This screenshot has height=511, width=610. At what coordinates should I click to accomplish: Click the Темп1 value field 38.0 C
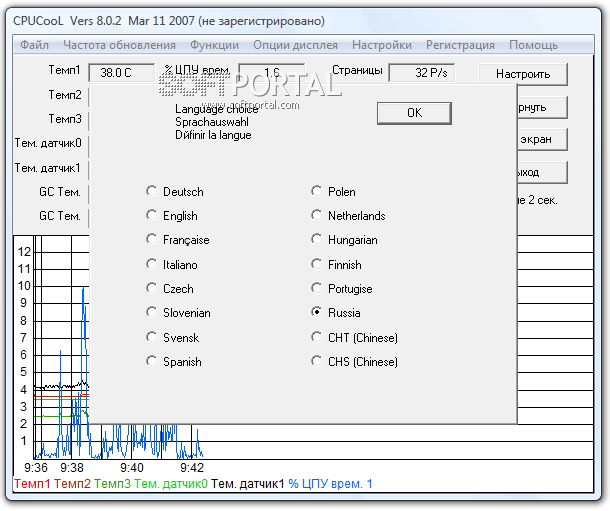pyautogui.click(x=121, y=73)
